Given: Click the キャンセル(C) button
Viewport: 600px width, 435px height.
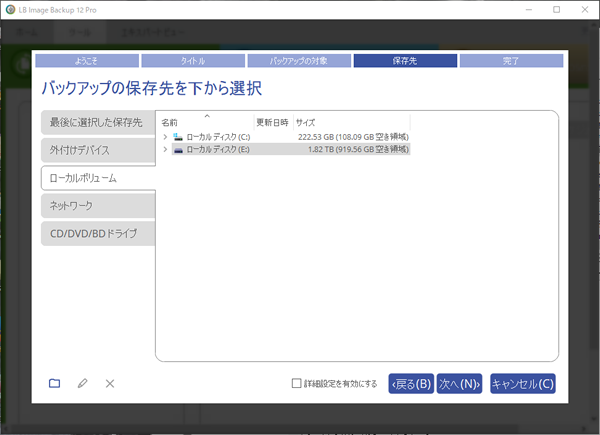Looking at the screenshot, I should point(523,383).
